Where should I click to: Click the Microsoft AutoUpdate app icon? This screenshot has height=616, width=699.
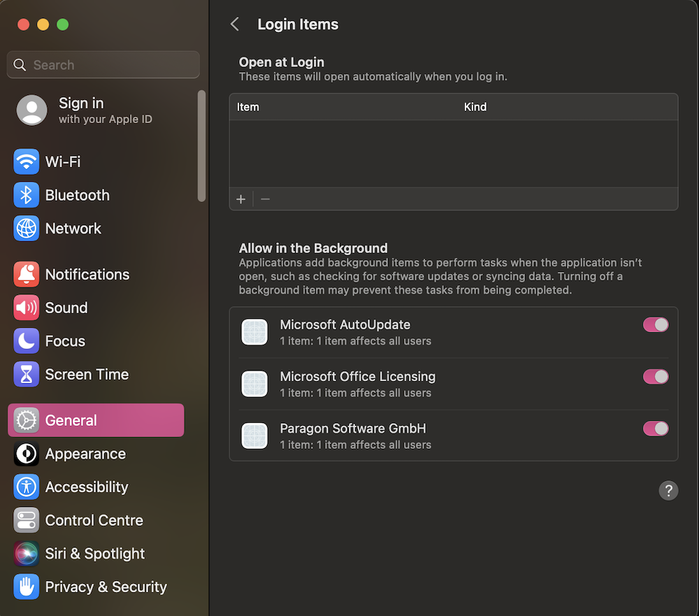254,332
